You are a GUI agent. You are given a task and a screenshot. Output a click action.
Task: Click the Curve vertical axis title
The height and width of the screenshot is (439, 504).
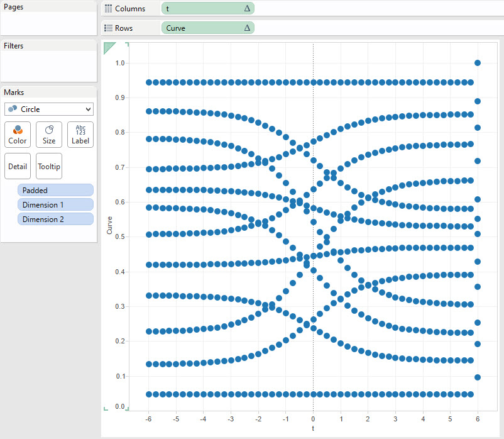[x=109, y=225]
